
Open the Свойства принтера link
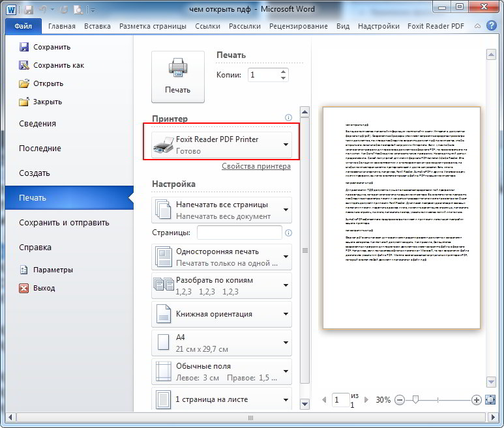[x=256, y=166]
